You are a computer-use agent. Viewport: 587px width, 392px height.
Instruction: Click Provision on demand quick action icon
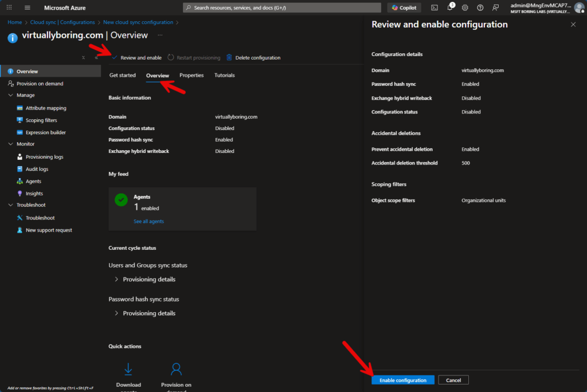(176, 369)
